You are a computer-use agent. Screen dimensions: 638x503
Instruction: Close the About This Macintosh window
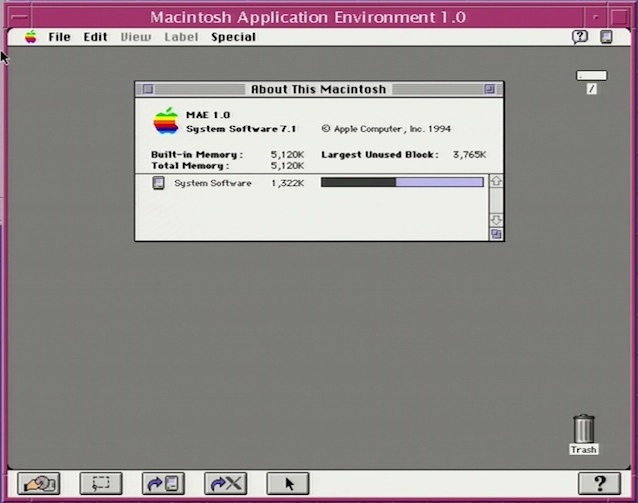tap(148, 89)
